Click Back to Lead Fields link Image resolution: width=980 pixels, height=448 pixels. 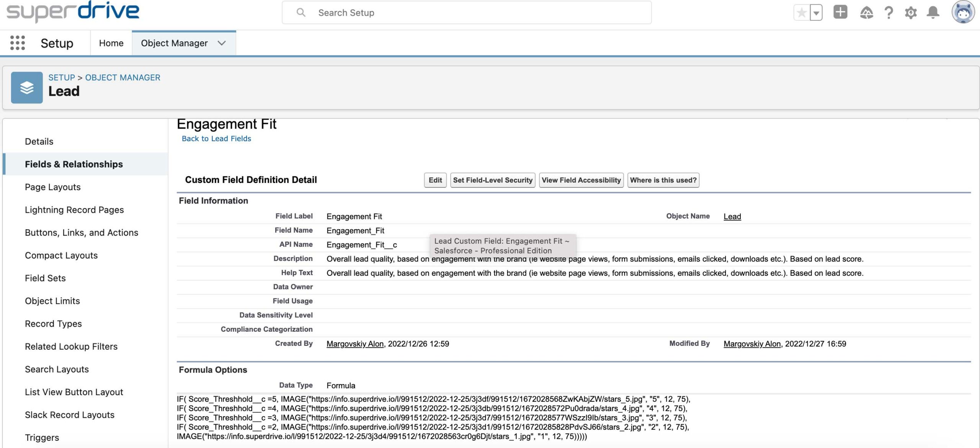216,138
